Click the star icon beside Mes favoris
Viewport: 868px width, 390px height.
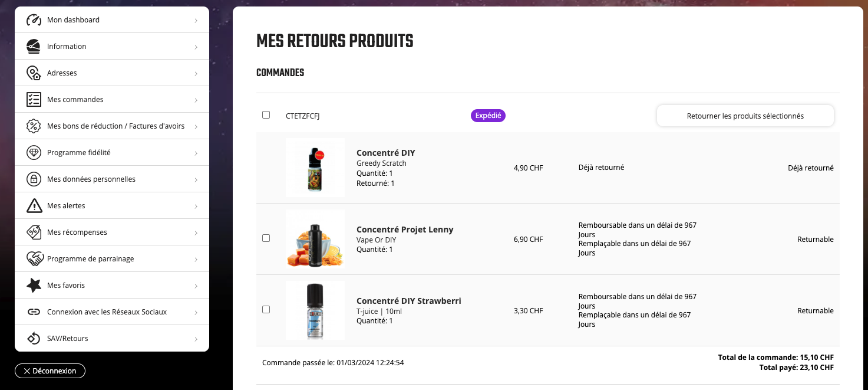[34, 286]
